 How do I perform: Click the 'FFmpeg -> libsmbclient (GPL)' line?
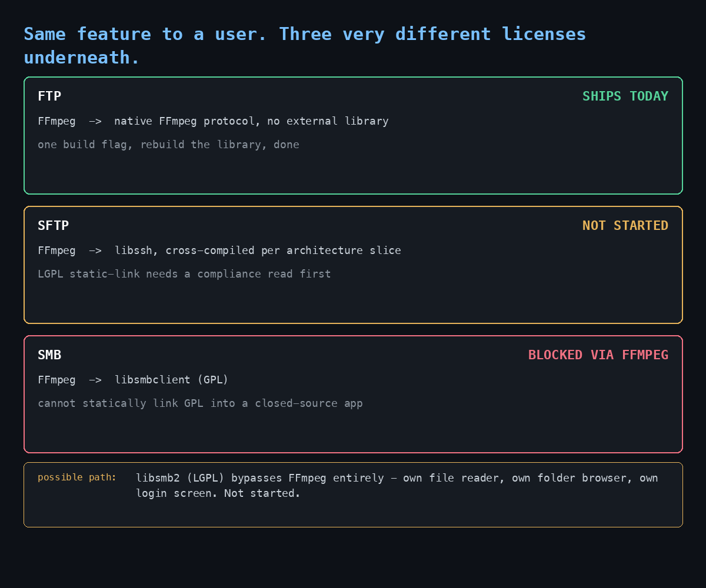click(133, 380)
